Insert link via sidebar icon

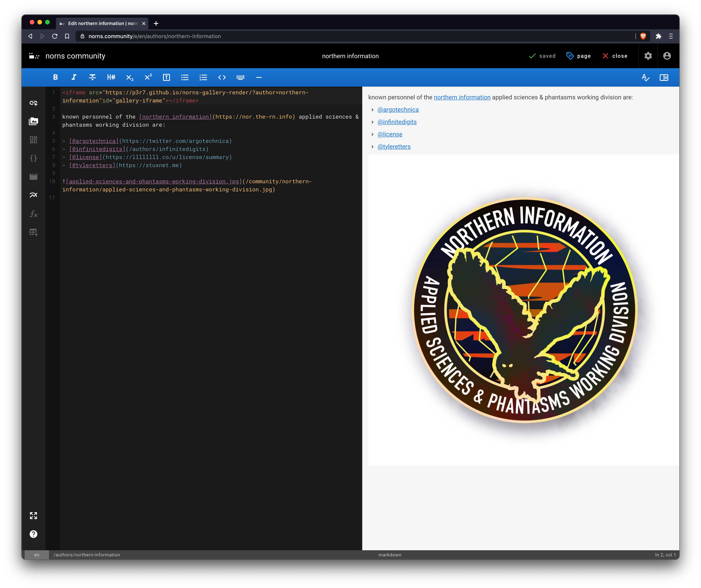[33, 103]
